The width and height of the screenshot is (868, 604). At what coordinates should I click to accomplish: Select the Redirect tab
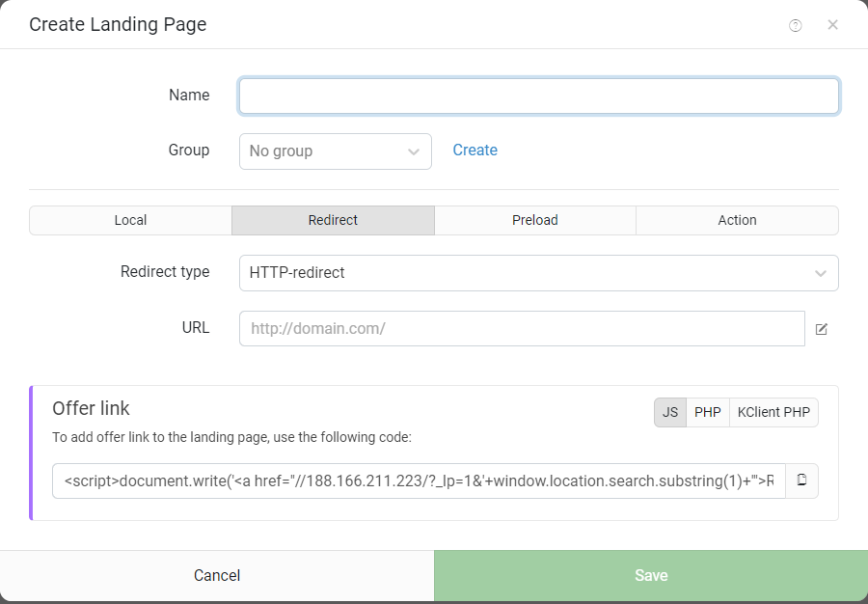[x=334, y=220]
